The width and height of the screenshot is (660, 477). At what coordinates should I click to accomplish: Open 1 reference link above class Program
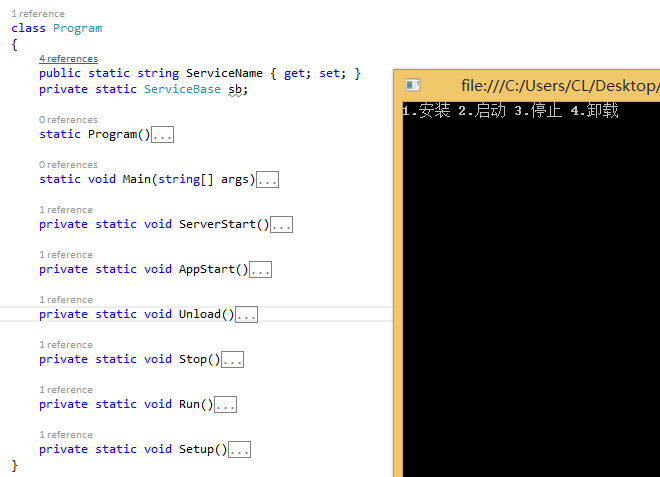click(38, 14)
